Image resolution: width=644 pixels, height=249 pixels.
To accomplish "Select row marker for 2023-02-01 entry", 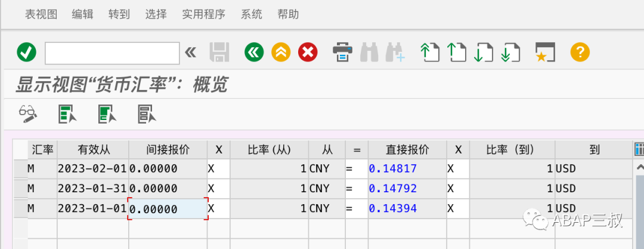I will (x=20, y=169).
